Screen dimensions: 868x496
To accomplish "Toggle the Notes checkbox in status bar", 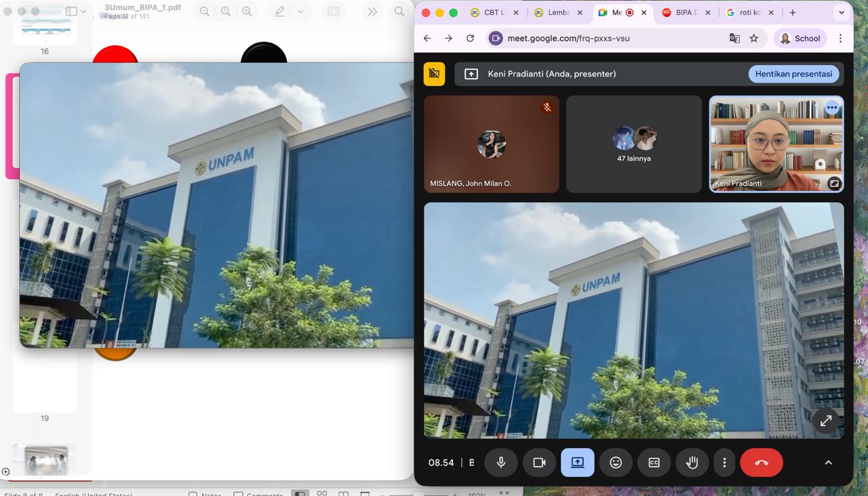I will (x=205, y=493).
